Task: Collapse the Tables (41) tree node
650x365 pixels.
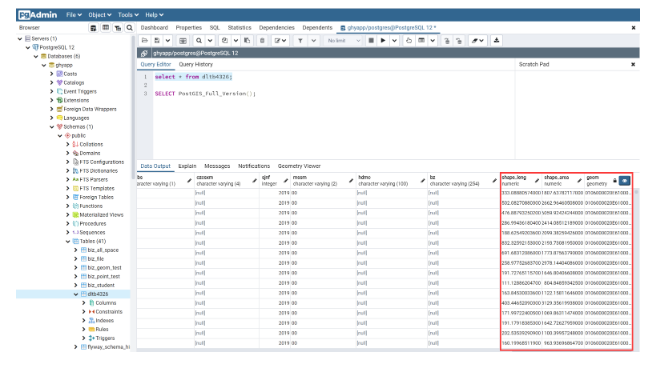Action: coord(68,241)
